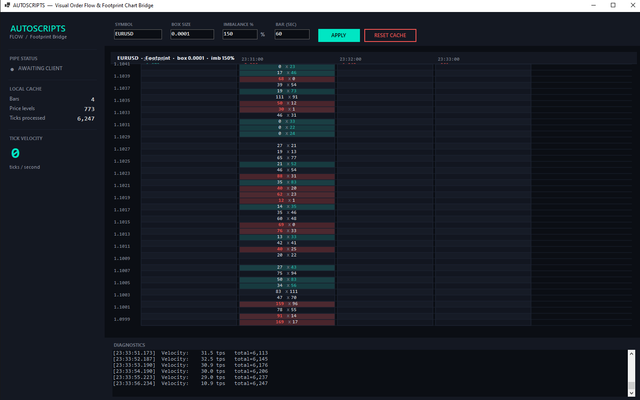The width and height of the screenshot is (640, 400).
Task: Click the green footprint cell 27 x 43
Action: (x=287, y=268)
